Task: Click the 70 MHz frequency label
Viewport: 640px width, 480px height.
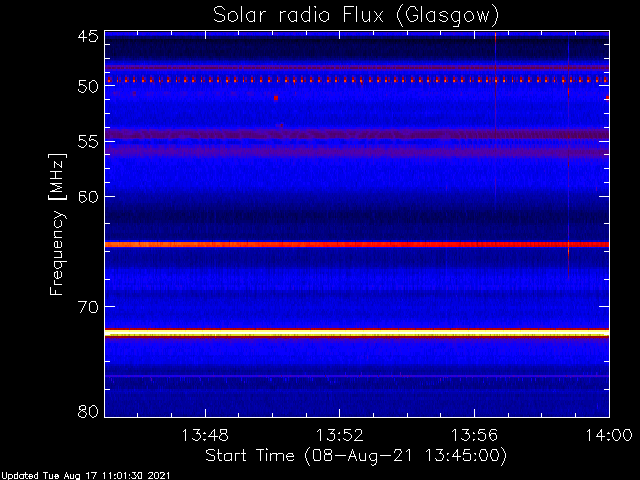Action: pyautogui.click(x=88, y=307)
